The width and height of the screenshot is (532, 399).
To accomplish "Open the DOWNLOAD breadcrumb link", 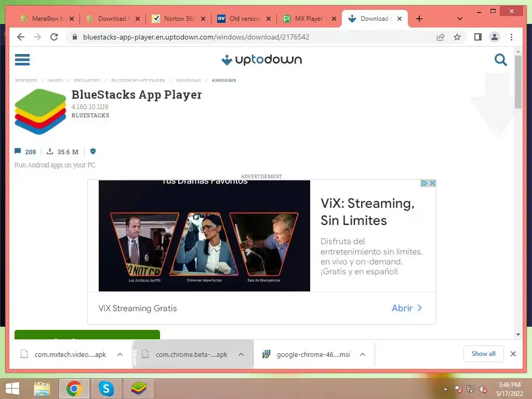I will [x=188, y=81].
